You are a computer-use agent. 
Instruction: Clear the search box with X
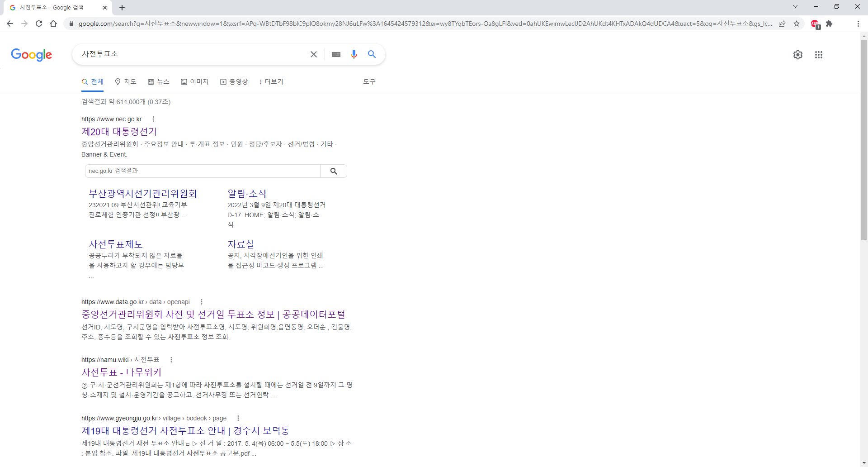[314, 54]
